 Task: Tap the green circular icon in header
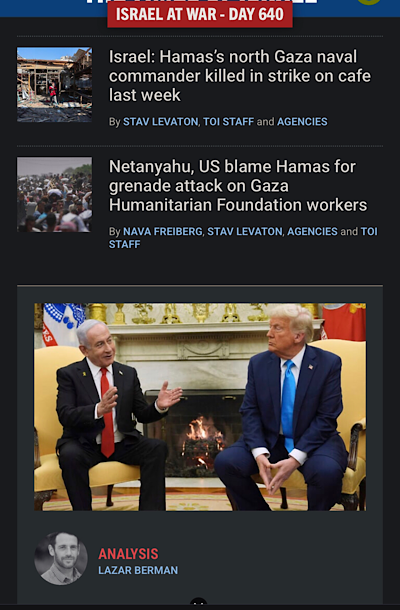[x=368, y=2]
